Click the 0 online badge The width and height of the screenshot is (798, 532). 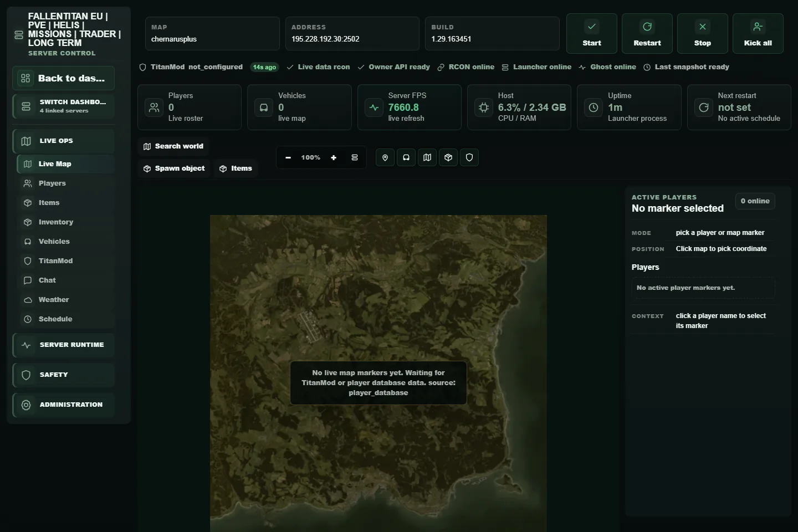[755, 201]
